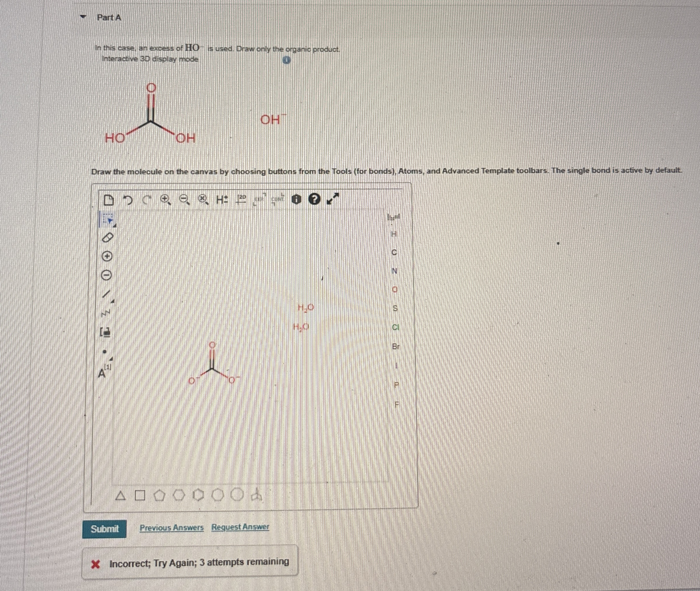Click the Undo arrow
The width and height of the screenshot is (700, 591).
[128, 200]
